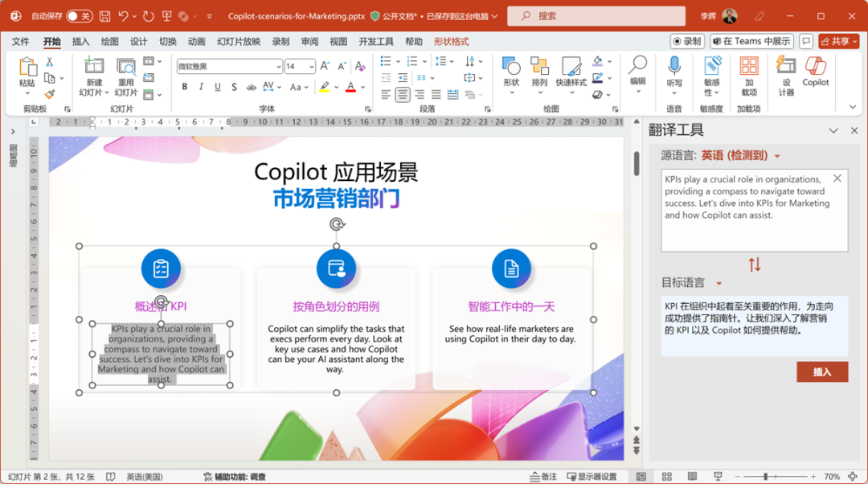Switch to the Animations (动画) tab
The height and width of the screenshot is (484, 868).
coord(197,42)
